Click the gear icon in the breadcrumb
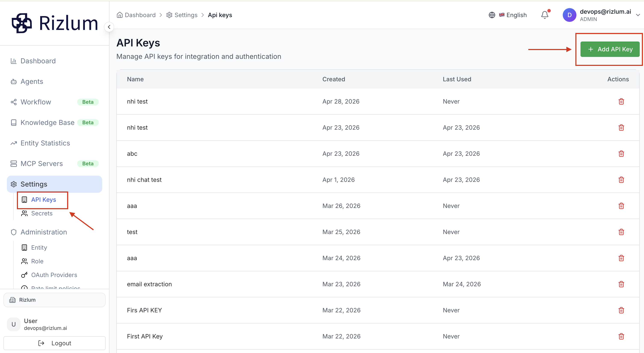This screenshot has width=644, height=353. click(169, 15)
